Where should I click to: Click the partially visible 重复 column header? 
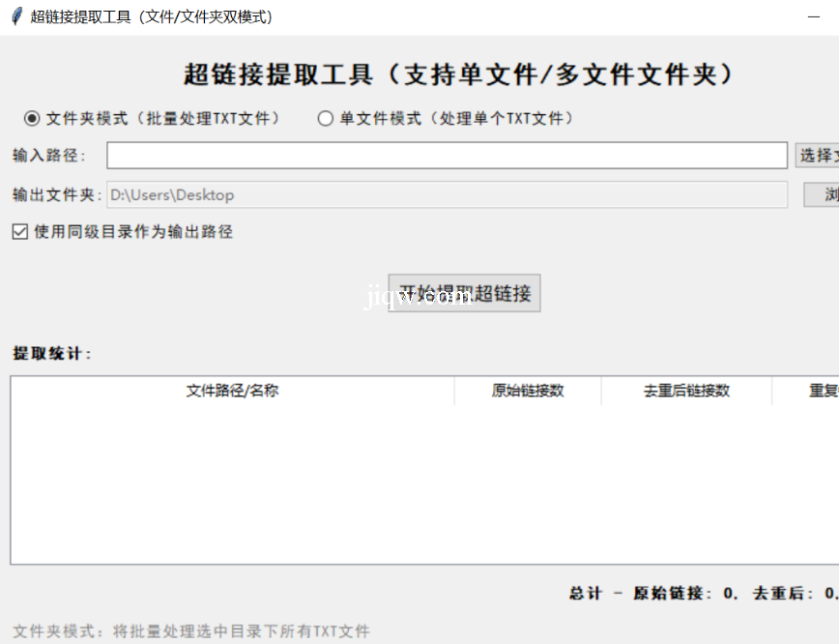point(821,391)
